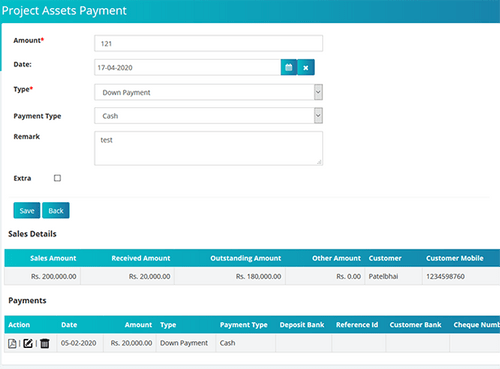
Task: Click the Payment Type column header in Payments
Action: coord(244,325)
